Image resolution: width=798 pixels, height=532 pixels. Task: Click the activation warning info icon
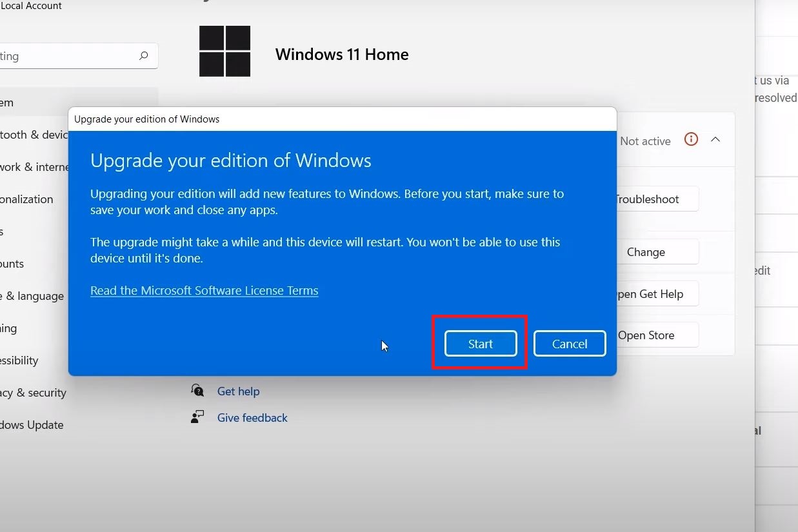[x=691, y=140]
